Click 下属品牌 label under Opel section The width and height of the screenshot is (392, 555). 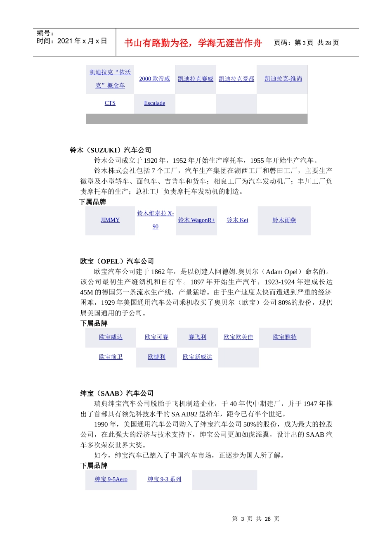94,323
